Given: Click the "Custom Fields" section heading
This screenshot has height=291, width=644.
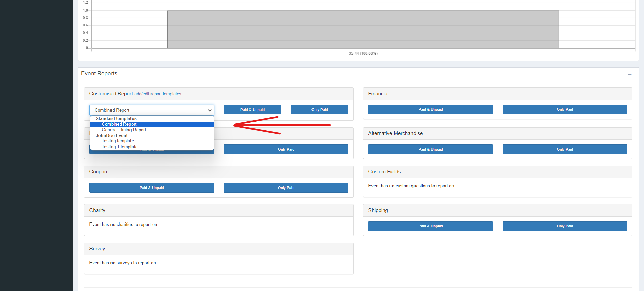Looking at the screenshot, I should coord(384,172).
